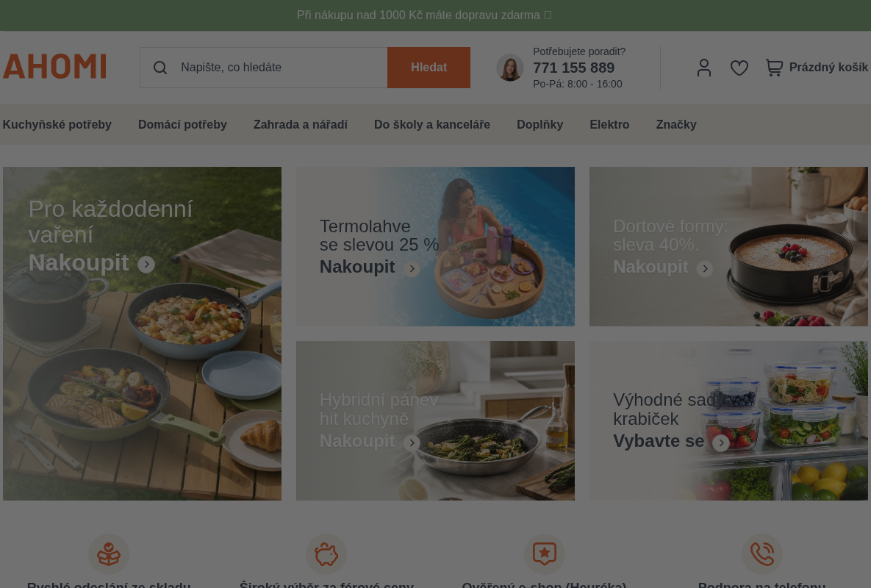The width and height of the screenshot is (882, 588).
Task: Open Elektro menu
Action: [609, 125]
